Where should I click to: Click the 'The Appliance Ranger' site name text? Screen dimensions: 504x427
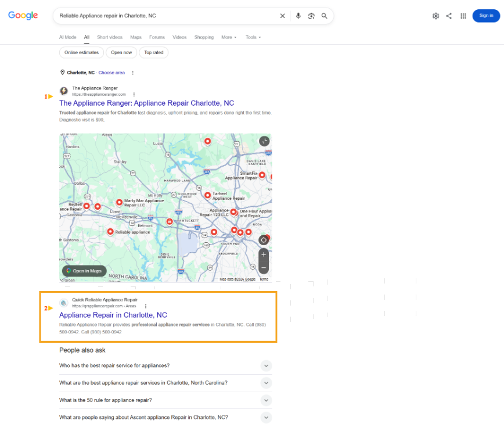(95, 88)
